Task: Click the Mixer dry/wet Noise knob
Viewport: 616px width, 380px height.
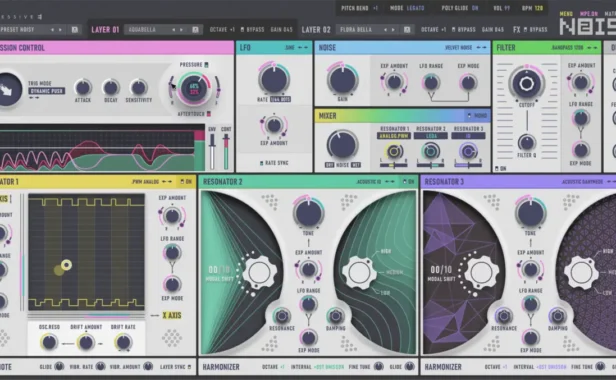Action: click(342, 145)
